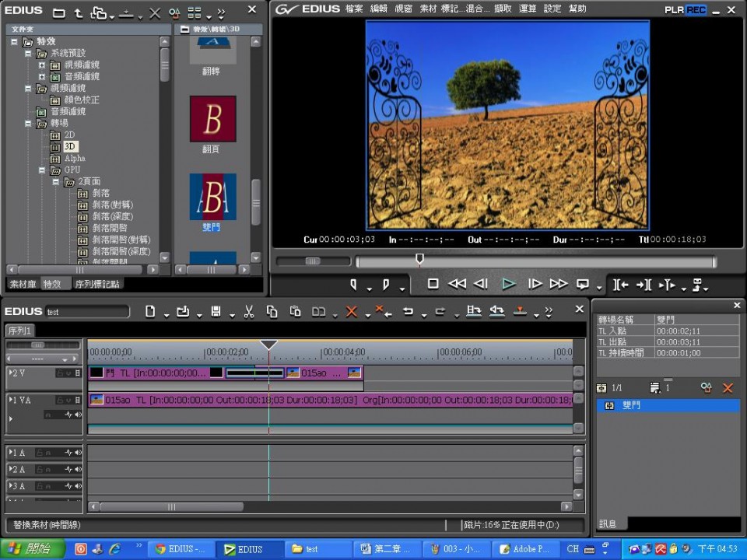Expand the 視頻濾鏡 preset folder under 系統預設
Image resolution: width=747 pixels, height=560 pixels.
(42, 65)
